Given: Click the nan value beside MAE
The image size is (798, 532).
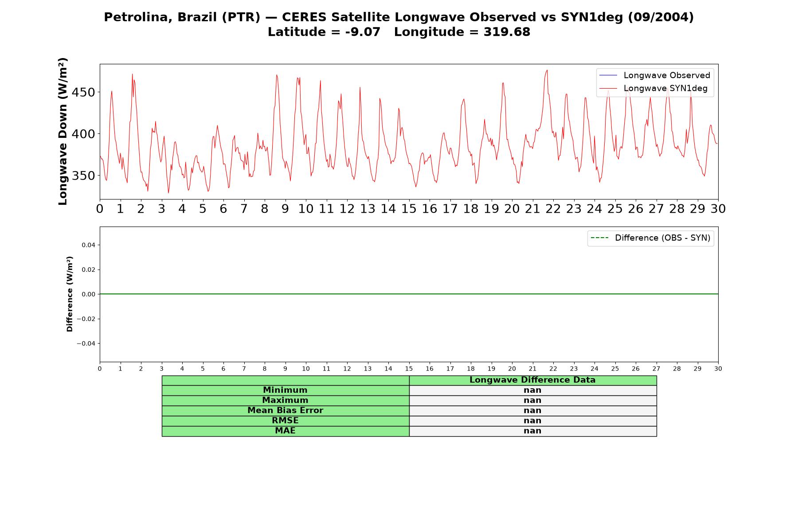Looking at the screenshot, I should tap(532, 431).
